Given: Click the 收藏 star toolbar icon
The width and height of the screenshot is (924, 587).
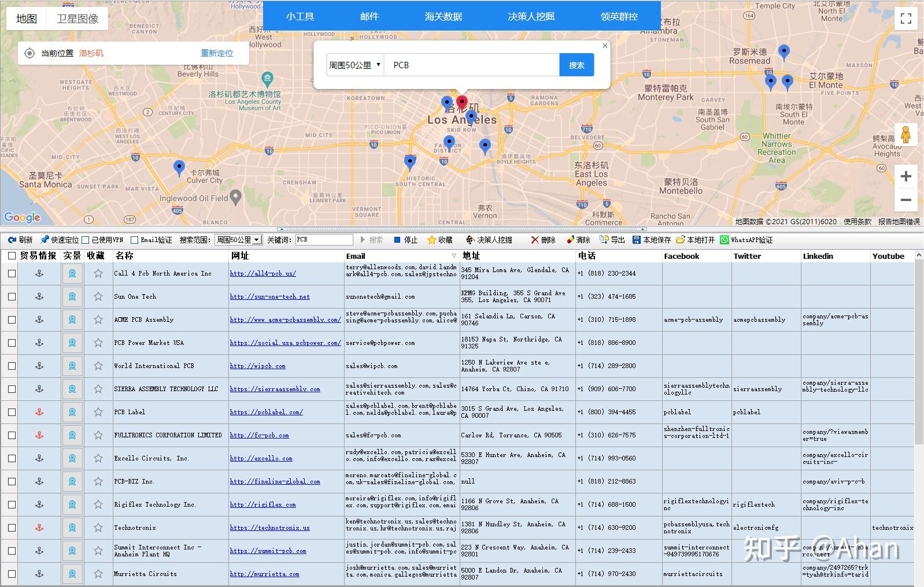Looking at the screenshot, I should tap(431, 240).
